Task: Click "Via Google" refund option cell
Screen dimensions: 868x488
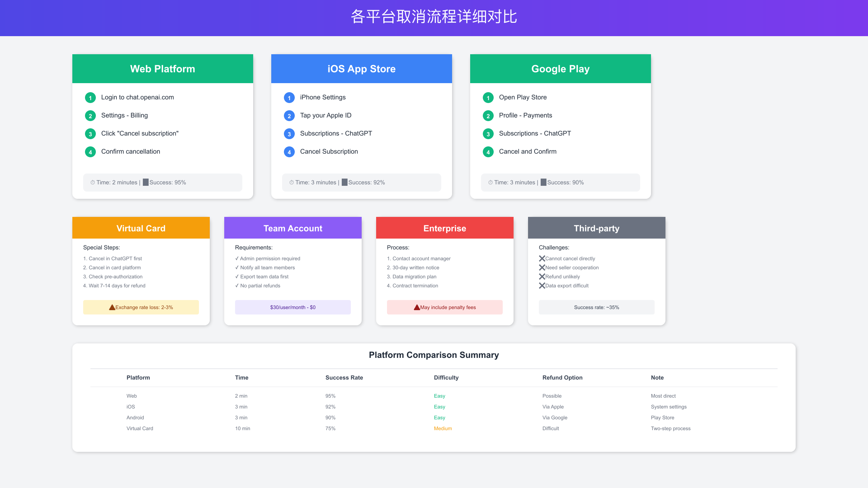Action: tap(555, 418)
